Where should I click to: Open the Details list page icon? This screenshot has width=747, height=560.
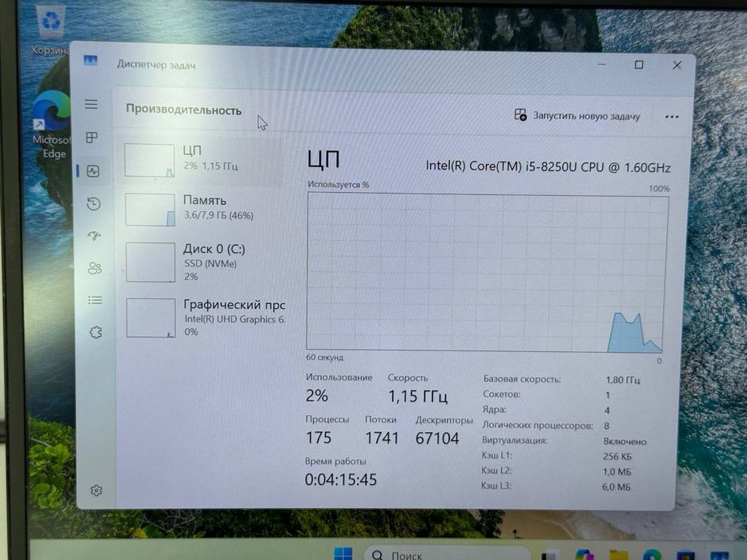[94, 300]
